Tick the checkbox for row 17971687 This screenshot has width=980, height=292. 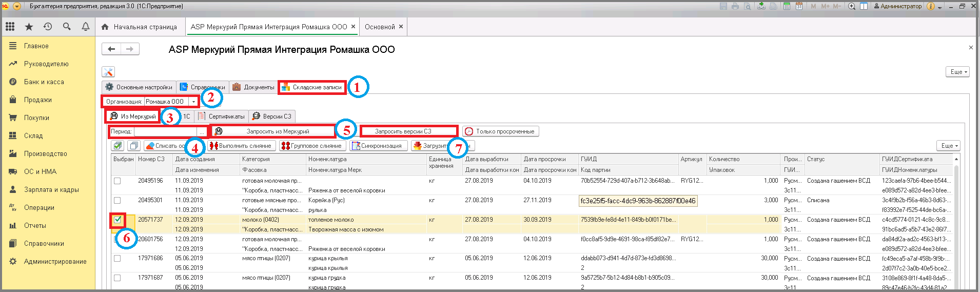(117, 278)
